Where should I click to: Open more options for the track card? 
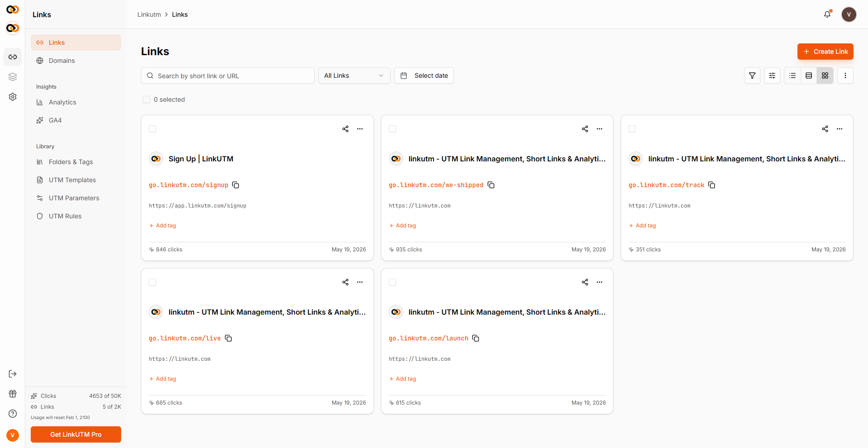click(x=840, y=129)
